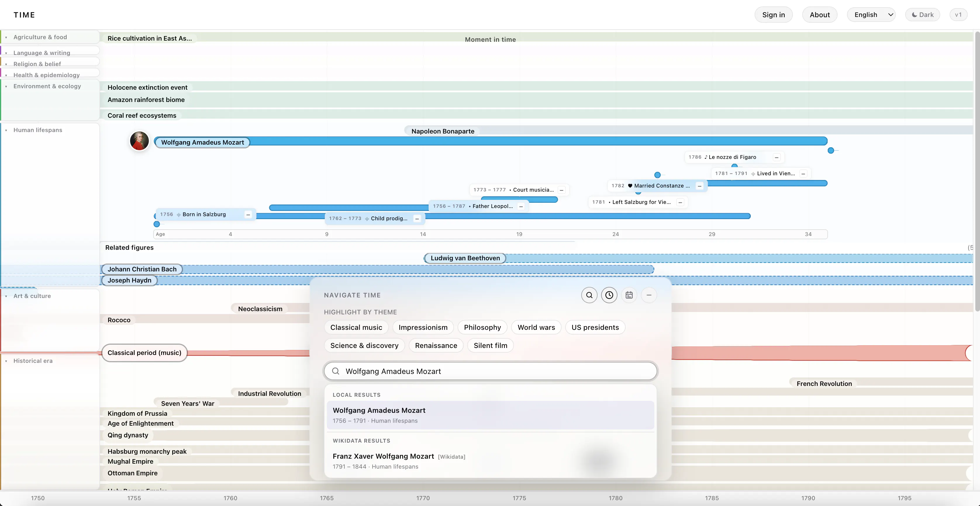Click the Wolfgang Amadeus Mozart lifespan label
Viewport: 980px width, 506px height.
point(202,143)
